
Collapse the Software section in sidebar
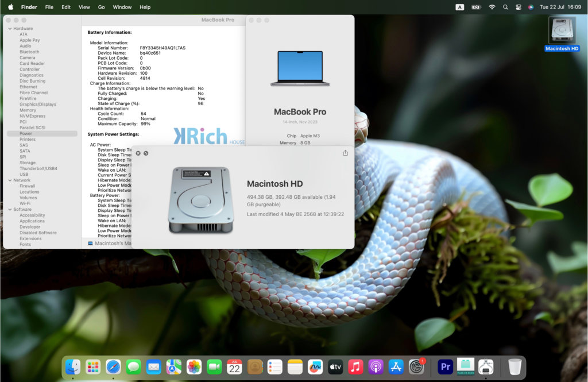coord(10,210)
